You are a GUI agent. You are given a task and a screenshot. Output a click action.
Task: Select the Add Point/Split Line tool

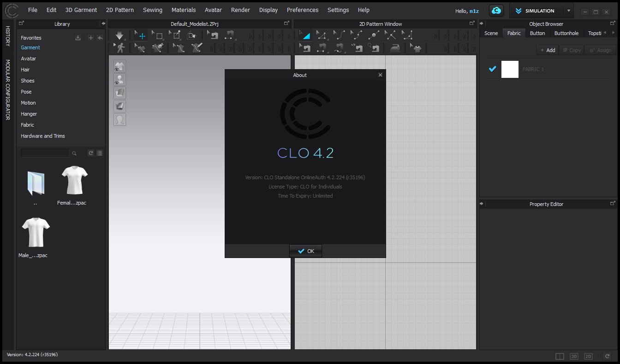click(x=373, y=35)
